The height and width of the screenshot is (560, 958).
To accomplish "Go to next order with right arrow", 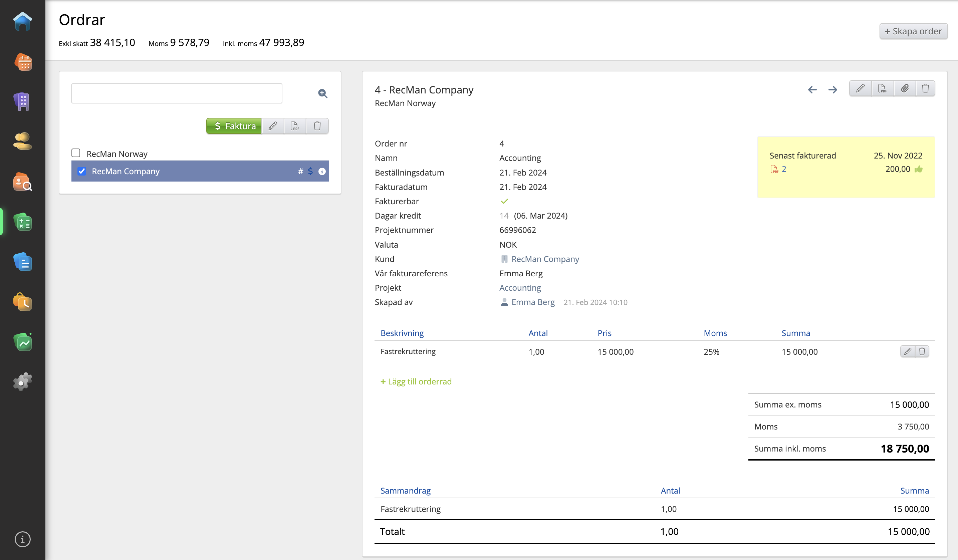I will pyautogui.click(x=832, y=90).
